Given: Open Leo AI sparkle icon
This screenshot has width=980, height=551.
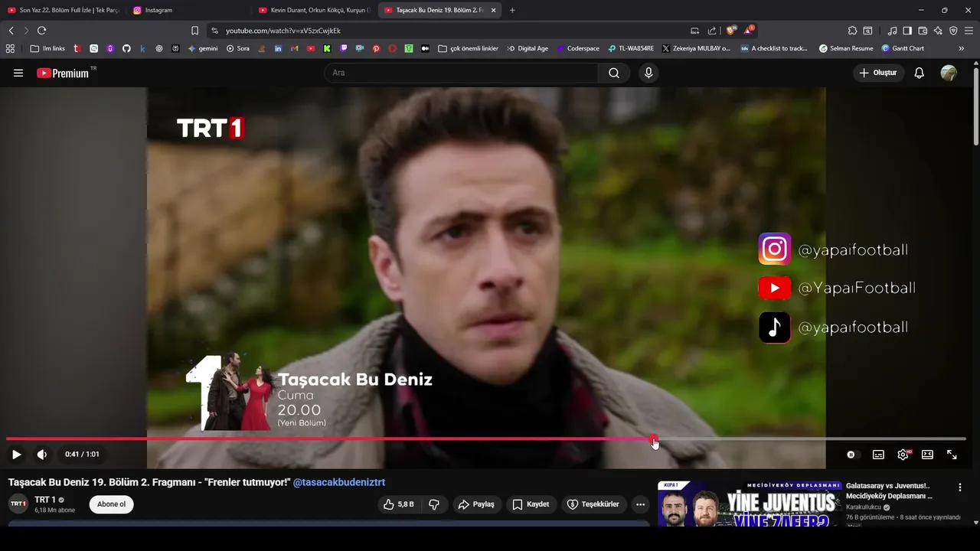Looking at the screenshot, I should (x=938, y=31).
